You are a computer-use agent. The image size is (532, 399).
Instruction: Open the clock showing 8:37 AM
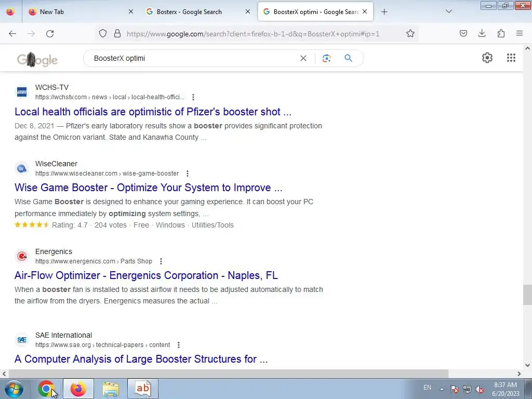pos(506,389)
